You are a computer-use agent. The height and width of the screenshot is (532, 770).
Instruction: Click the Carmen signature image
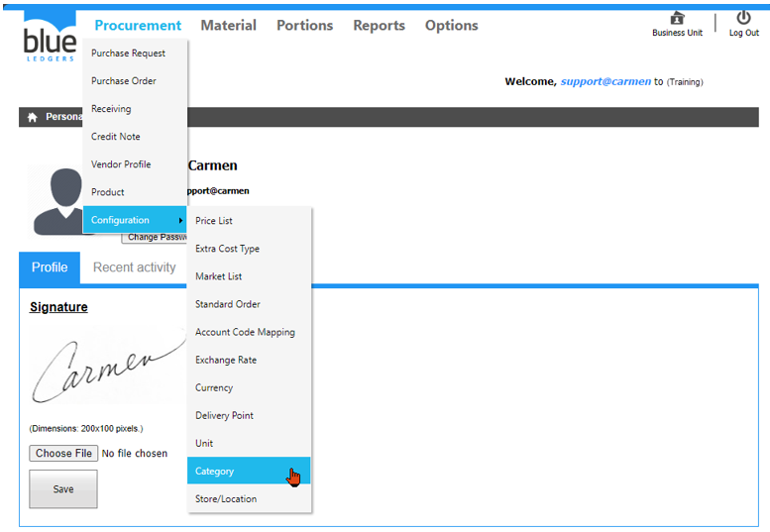click(x=104, y=367)
